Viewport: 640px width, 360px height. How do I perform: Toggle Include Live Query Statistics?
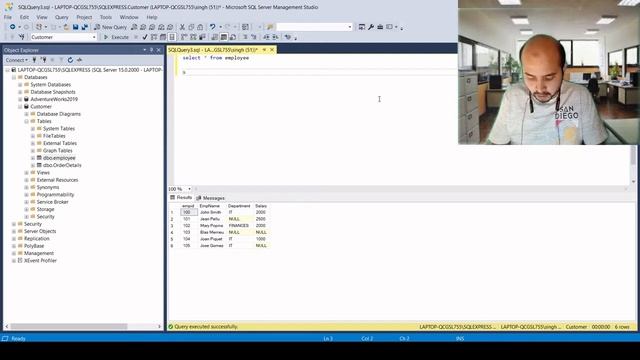[193, 37]
